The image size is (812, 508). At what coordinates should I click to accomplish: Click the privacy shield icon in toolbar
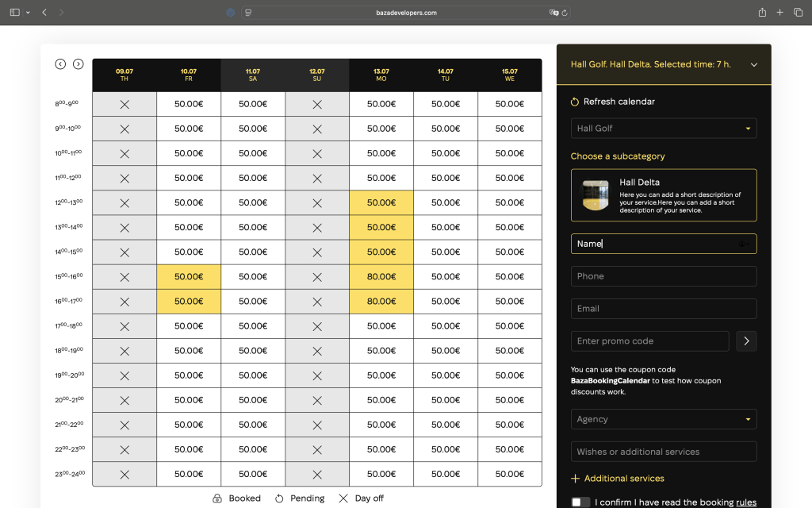tap(231, 13)
